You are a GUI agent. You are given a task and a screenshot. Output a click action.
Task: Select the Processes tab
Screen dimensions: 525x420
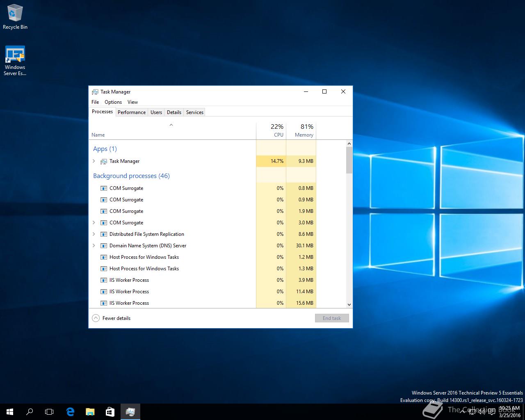(102, 112)
